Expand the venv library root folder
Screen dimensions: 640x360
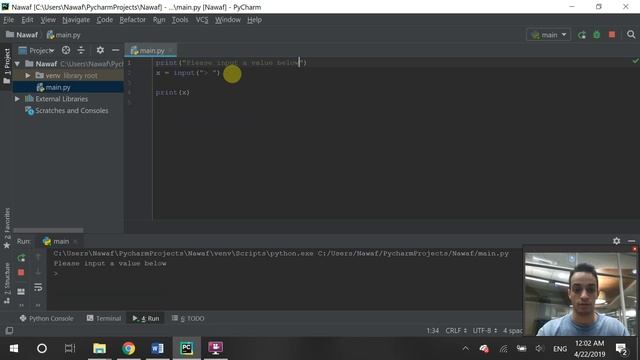(28, 76)
